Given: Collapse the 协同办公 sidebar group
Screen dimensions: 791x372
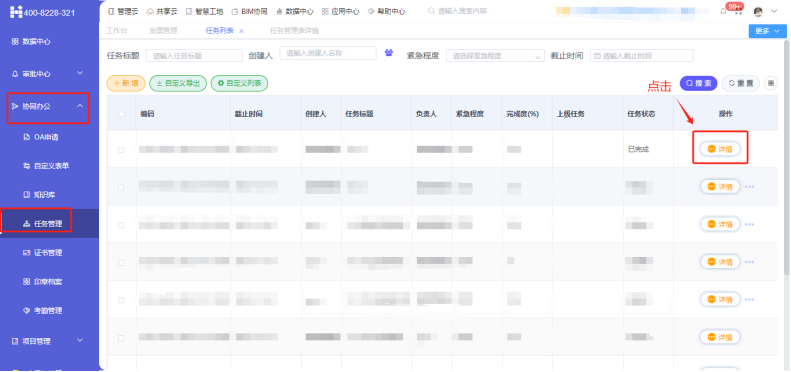Looking at the screenshot, I should [80, 106].
